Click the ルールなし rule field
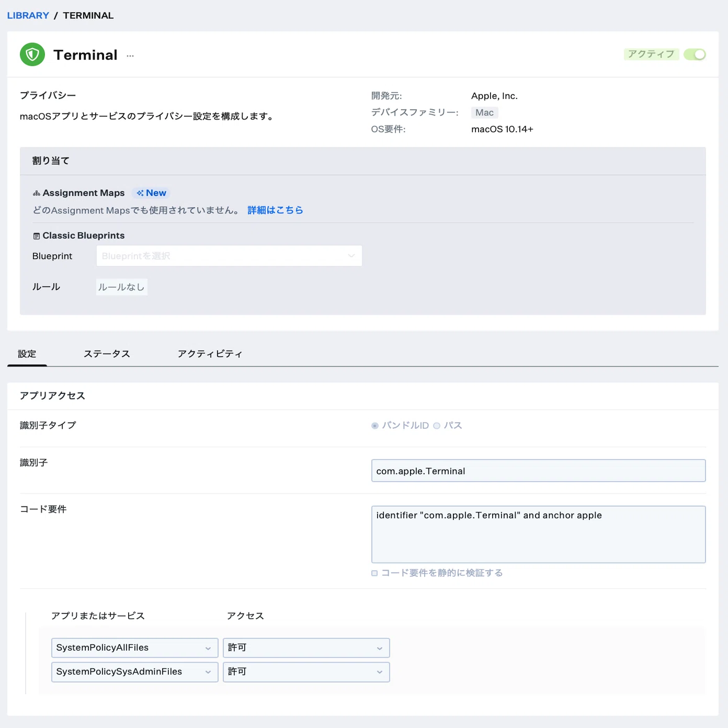This screenshot has width=728, height=728. [122, 287]
